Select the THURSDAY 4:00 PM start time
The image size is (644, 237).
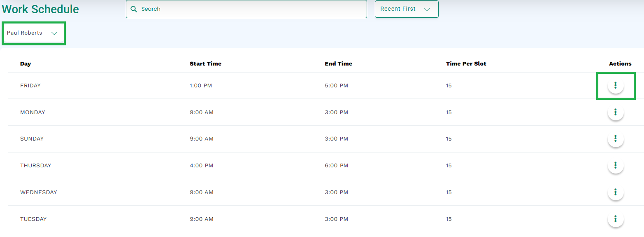tap(201, 166)
